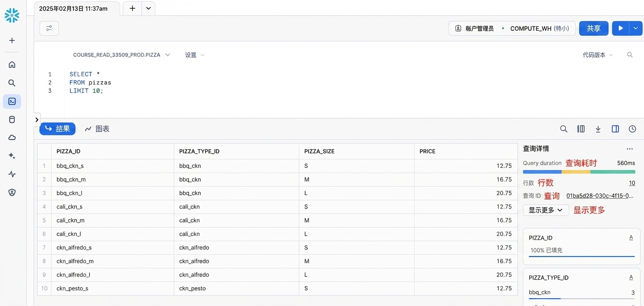644x306 pixels.
Task: Open the Admin shield icon in sidebar
Action: [12, 193]
